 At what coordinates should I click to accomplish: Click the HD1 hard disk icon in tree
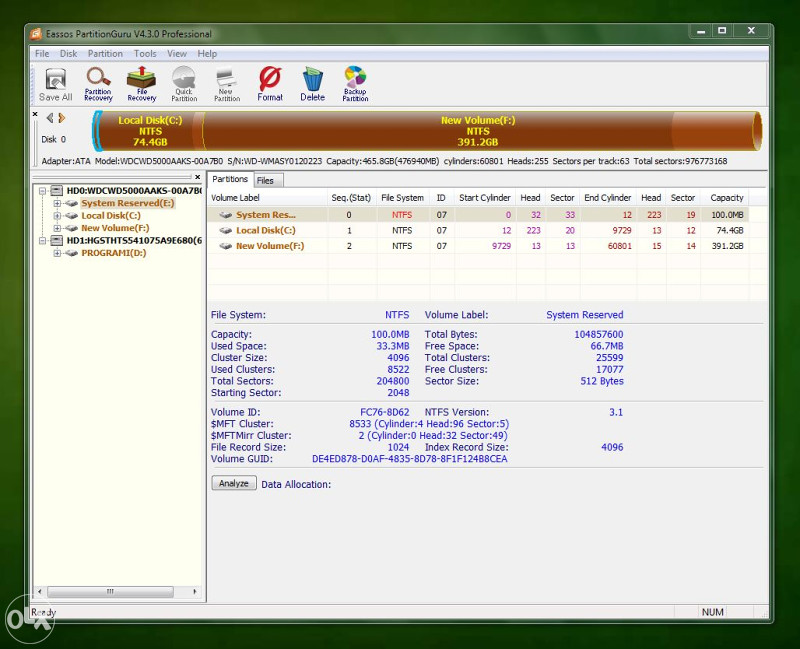tap(57, 240)
